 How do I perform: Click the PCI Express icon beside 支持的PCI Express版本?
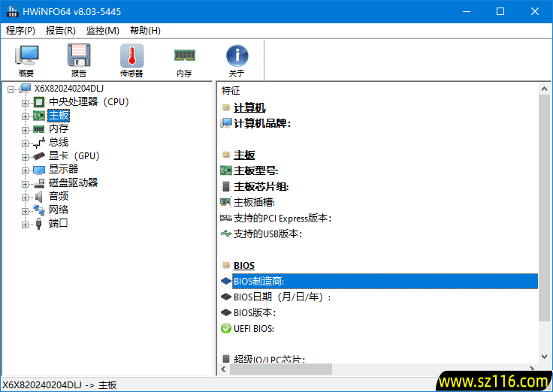click(x=225, y=218)
